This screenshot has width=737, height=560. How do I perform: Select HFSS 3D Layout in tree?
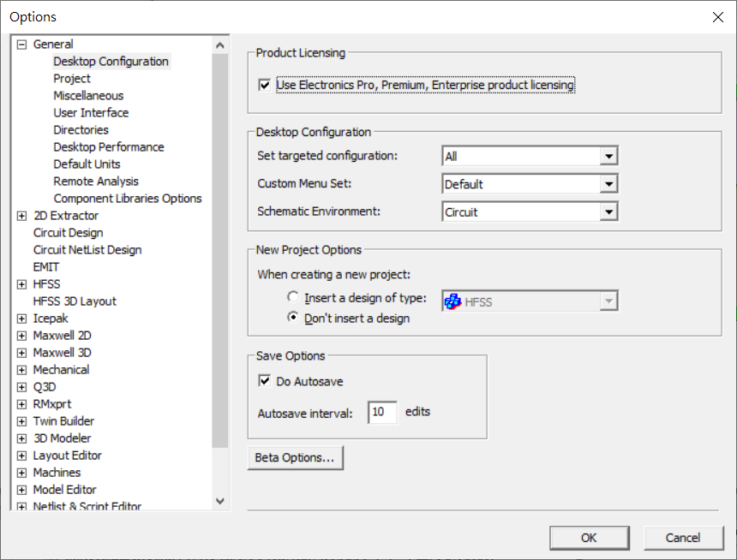point(75,301)
